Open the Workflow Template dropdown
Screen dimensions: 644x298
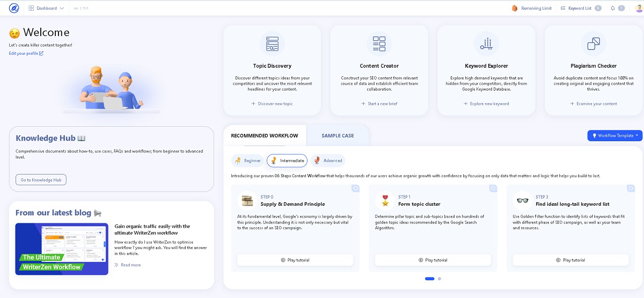[x=615, y=136]
